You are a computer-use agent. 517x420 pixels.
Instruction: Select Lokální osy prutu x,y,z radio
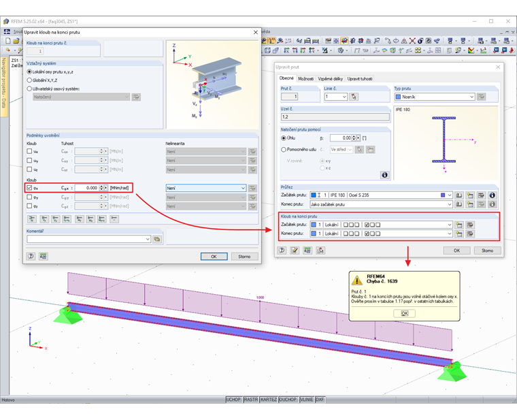coord(29,71)
